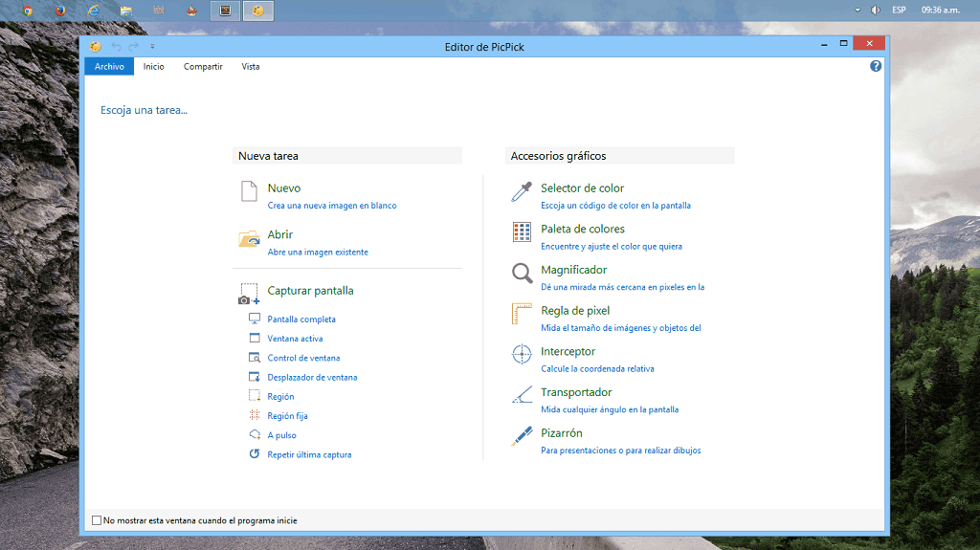Viewport: 980px width, 550px height.
Task: Select Repetir última captura link
Action: 309,454
